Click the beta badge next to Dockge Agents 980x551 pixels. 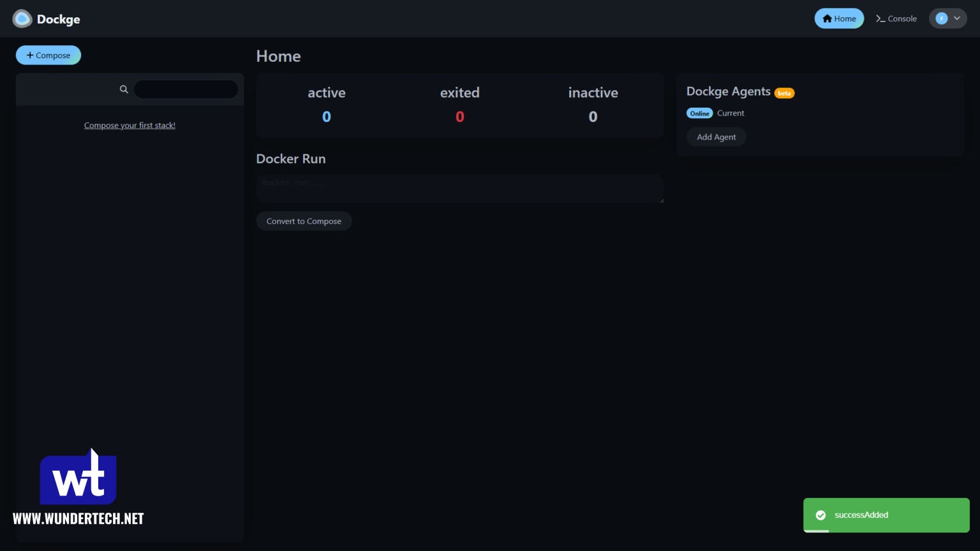(x=785, y=92)
